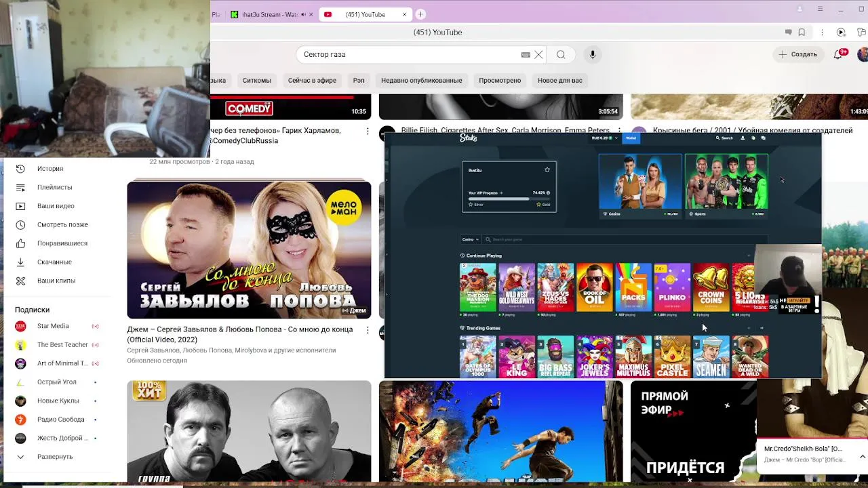This screenshot has width=868, height=488.
Task: Open the Plinko game tile
Action: tap(672, 287)
